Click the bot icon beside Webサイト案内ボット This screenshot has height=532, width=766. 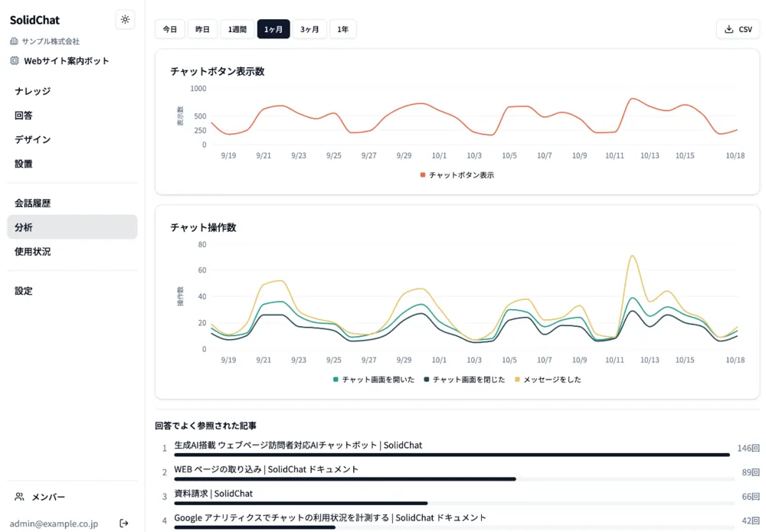pyautogui.click(x=15, y=60)
